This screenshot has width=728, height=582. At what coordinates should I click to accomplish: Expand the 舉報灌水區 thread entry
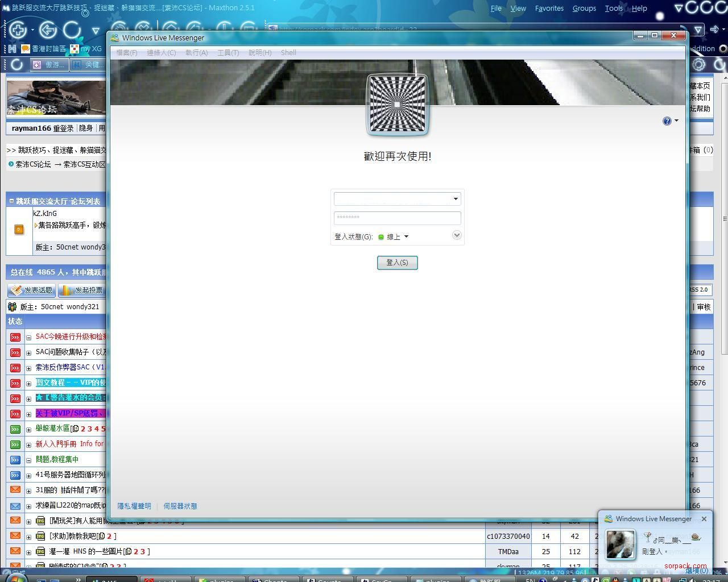pyautogui.click(x=28, y=429)
